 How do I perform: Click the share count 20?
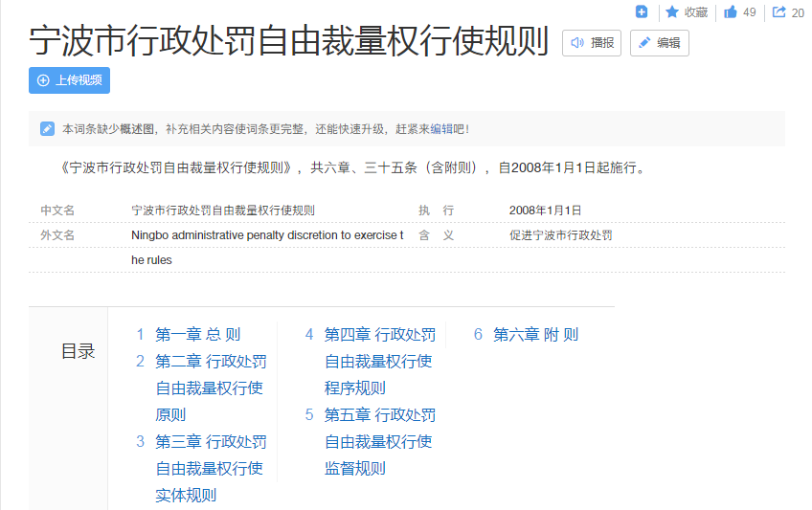click(798, 12)
